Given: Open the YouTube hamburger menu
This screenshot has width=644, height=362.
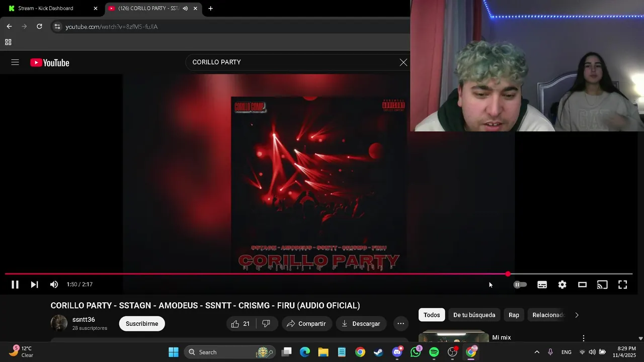Looking at the screenshot, I should (x=15, y=62).
